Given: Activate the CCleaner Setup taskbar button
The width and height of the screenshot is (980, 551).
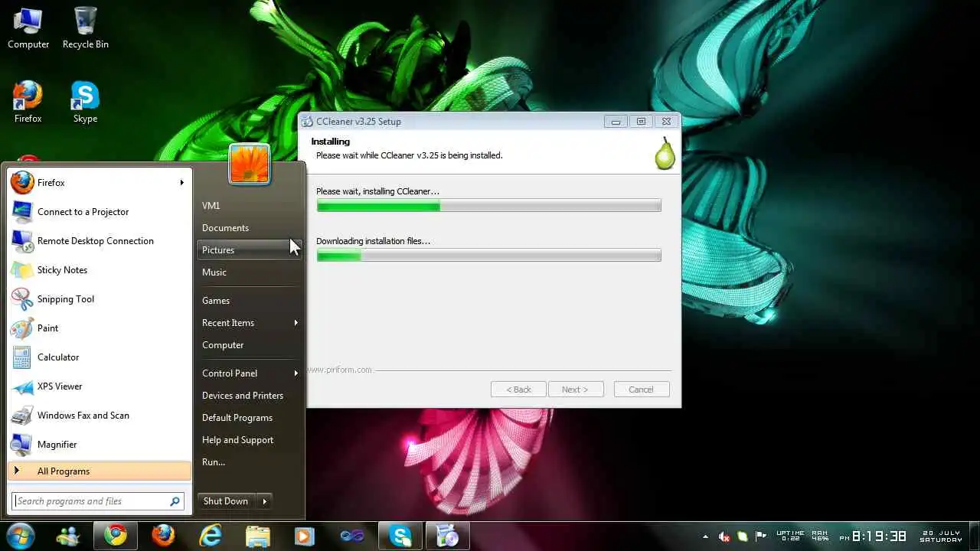Looking at the screenshot, I should [x=447, y=536].
